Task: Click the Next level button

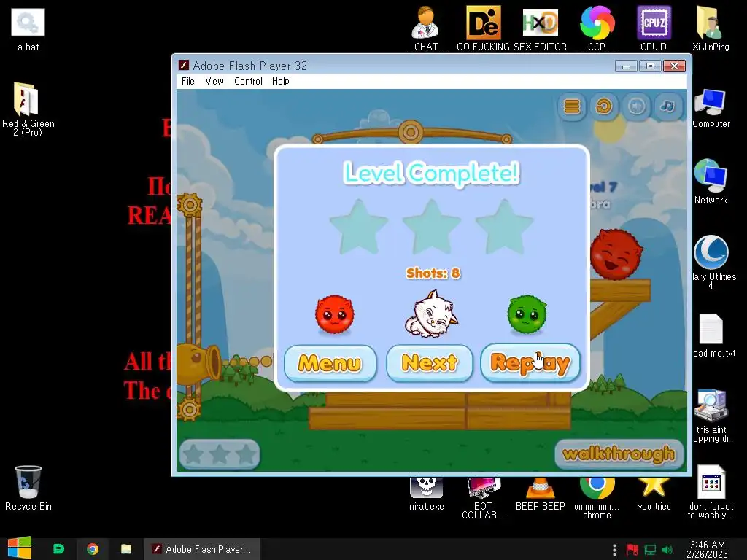Action: pos(429,363)
